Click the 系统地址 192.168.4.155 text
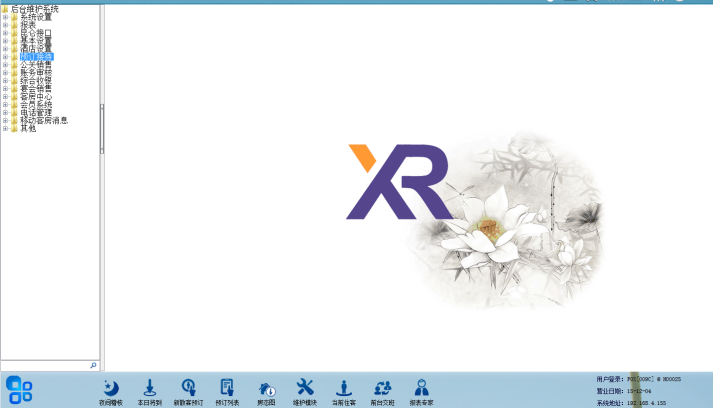The image size is (713, 408). click(x=631, y=403)
